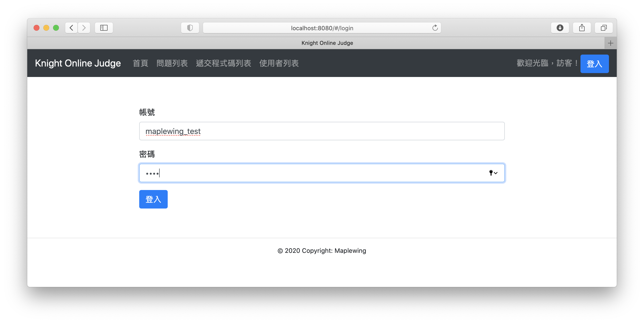Open the privacy report shield icon

click(190, 28)
